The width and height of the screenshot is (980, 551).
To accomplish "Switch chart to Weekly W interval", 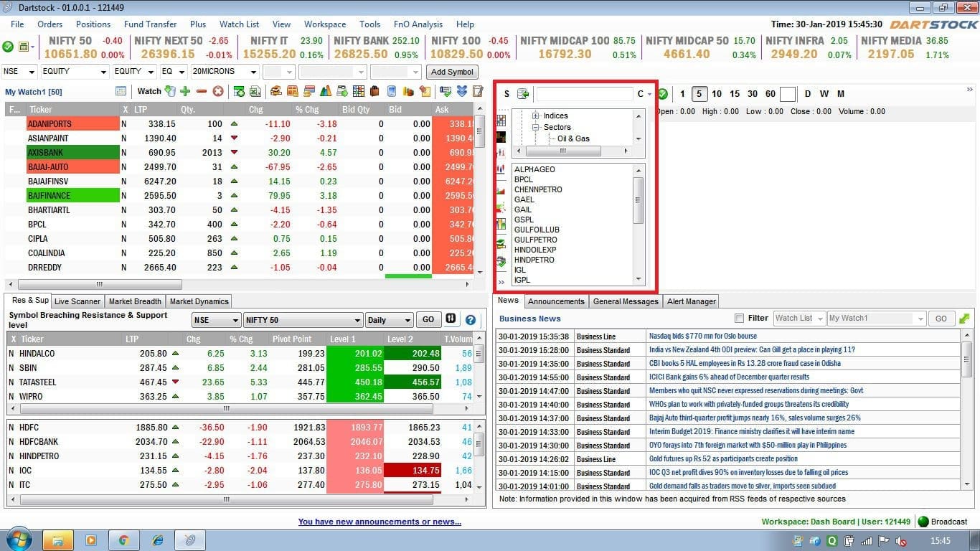I will [x=824, y=94].
